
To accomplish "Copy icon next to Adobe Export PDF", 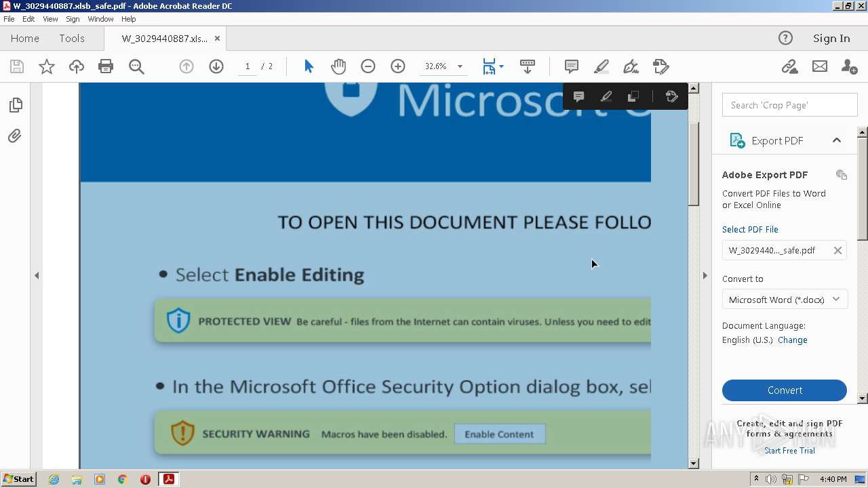I will coord(842,175).
